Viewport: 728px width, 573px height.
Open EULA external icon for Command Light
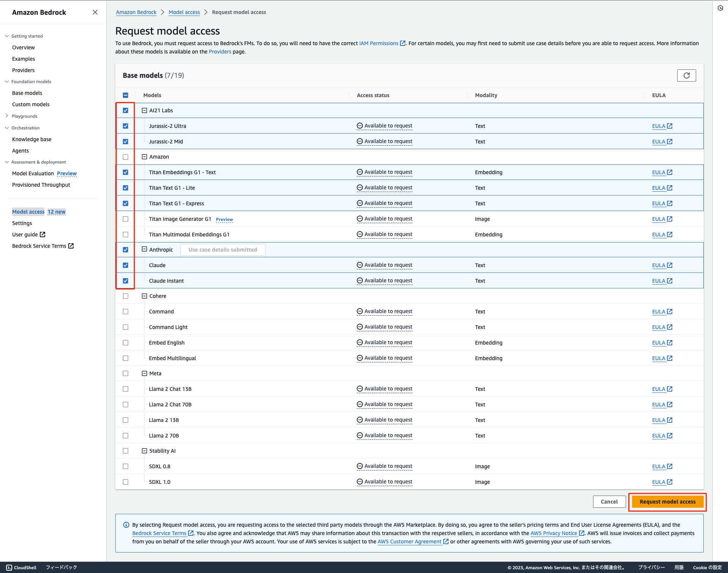tap(670, 327)
